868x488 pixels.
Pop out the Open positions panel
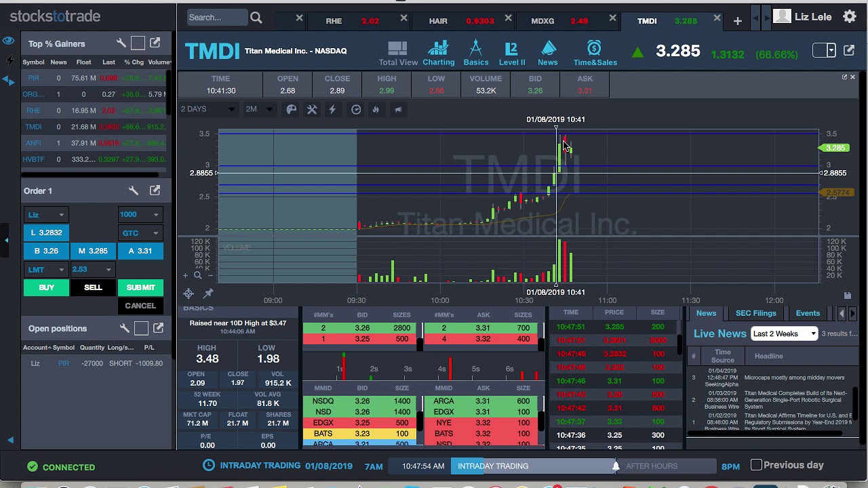pyautogui.click(x=158, y=328)
